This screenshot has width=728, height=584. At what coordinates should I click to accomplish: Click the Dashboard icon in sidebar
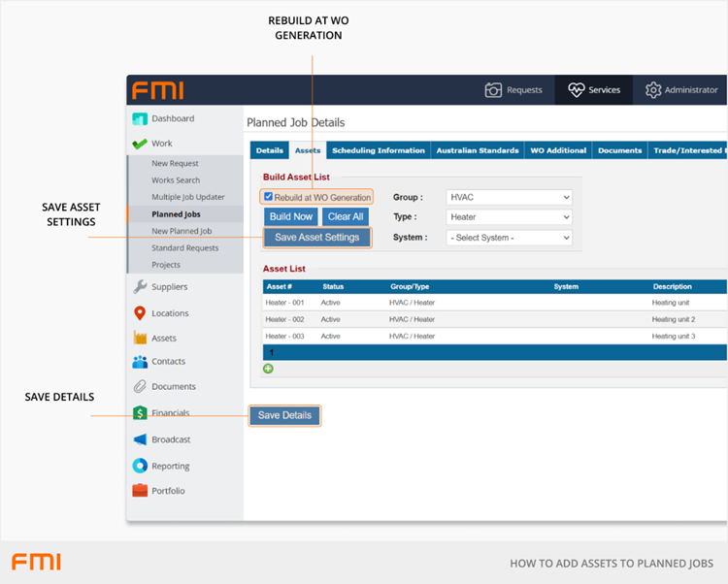[140, 119]
